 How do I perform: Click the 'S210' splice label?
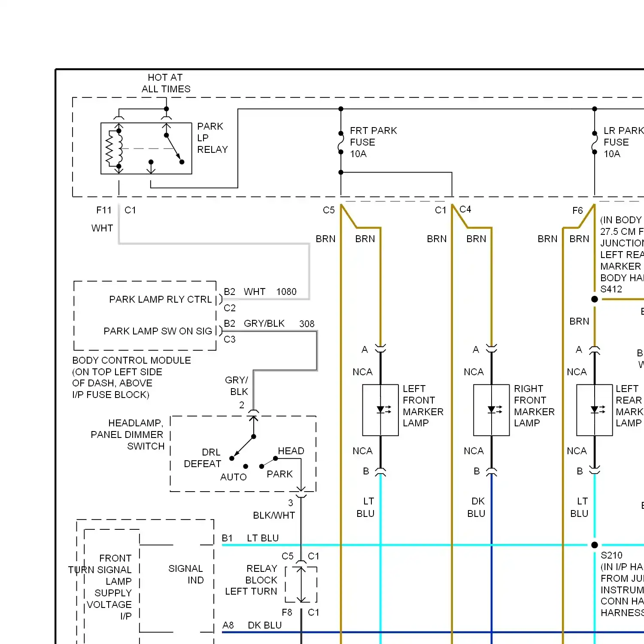click(x=611, y=555)
